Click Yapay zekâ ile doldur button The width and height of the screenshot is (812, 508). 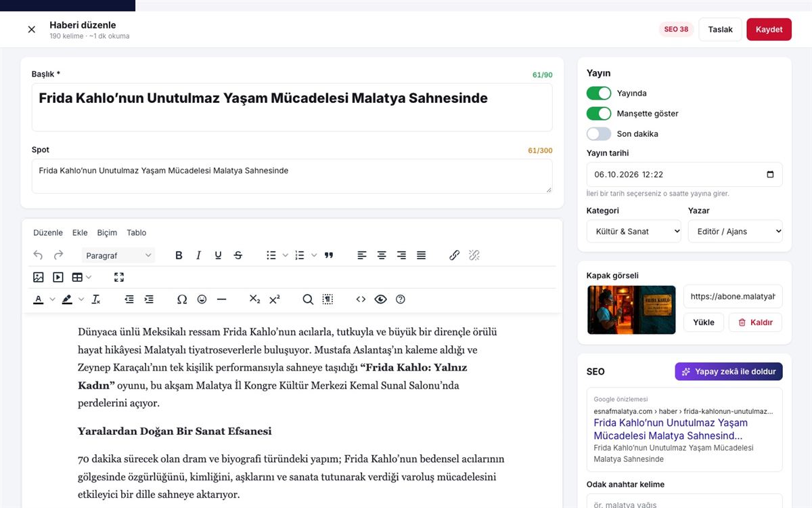point(729,371)
